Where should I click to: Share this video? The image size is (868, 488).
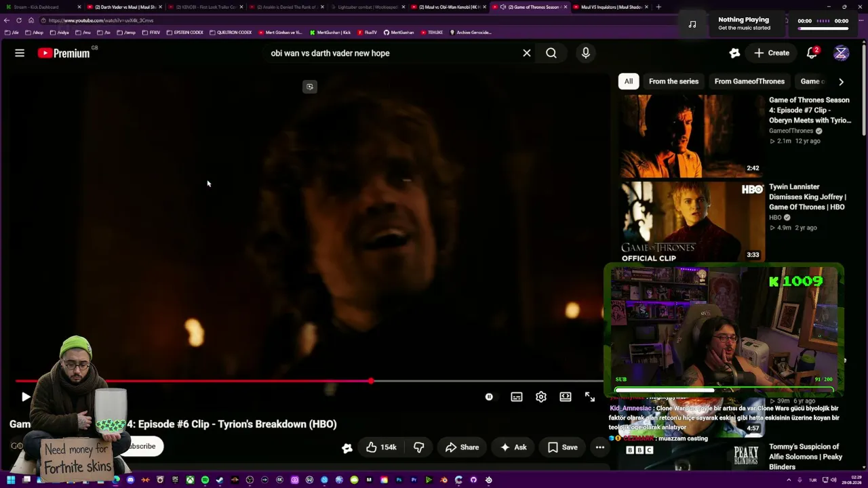(x=462, y=447)
